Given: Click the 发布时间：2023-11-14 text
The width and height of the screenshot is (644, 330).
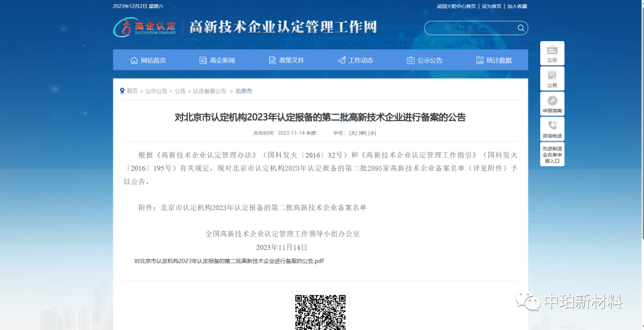Looking at the screenshot, I should tap(279, 133).
